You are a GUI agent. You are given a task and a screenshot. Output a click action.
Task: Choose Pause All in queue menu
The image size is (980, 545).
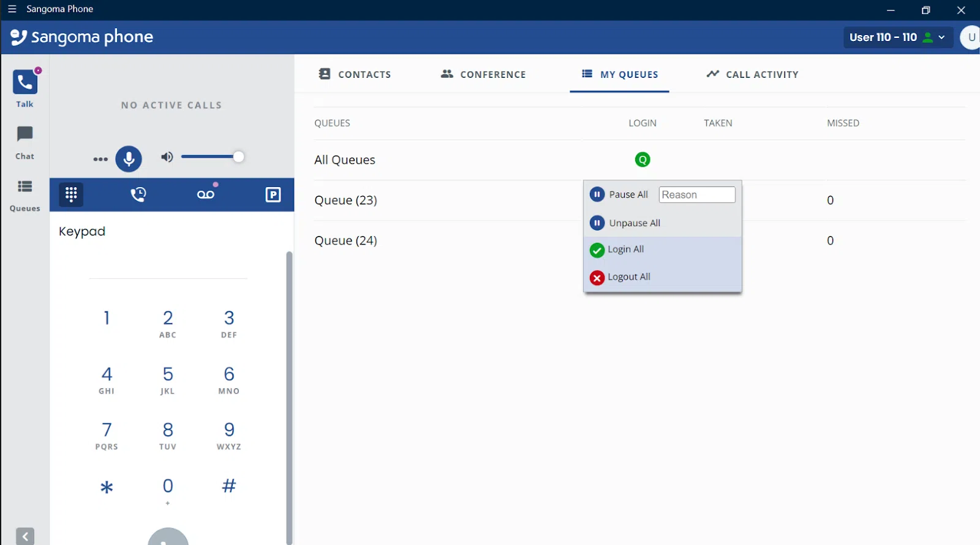619,194
